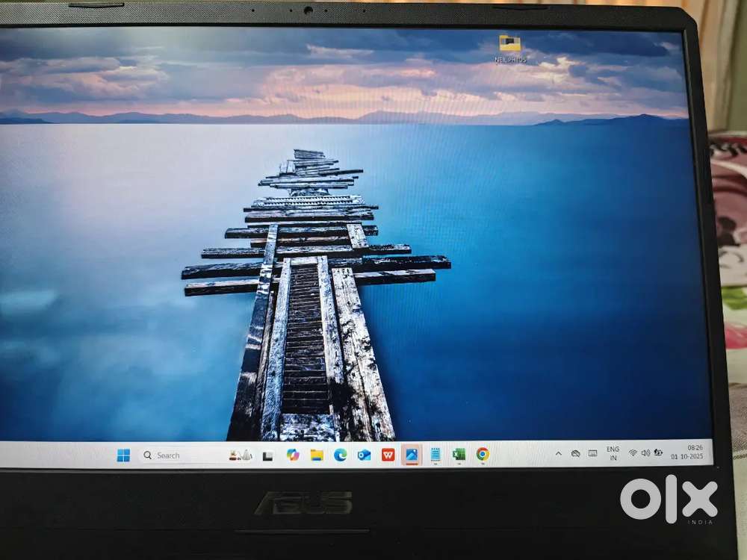Open File Explorer from taskbar

pos(317,455)
